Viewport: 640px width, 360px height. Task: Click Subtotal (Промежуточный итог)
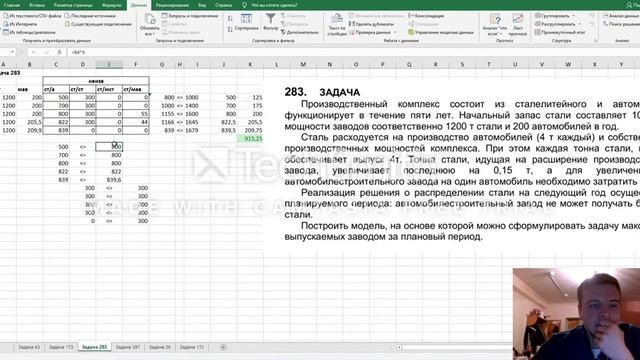point(560,32)
